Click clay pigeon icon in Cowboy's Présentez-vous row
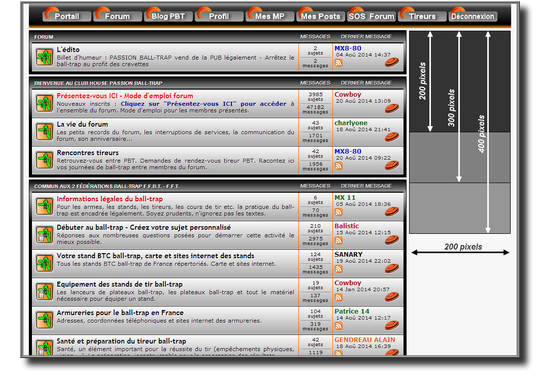Viewport: 540px width, 382px height. pyautogui.click(x=392, y=109)
